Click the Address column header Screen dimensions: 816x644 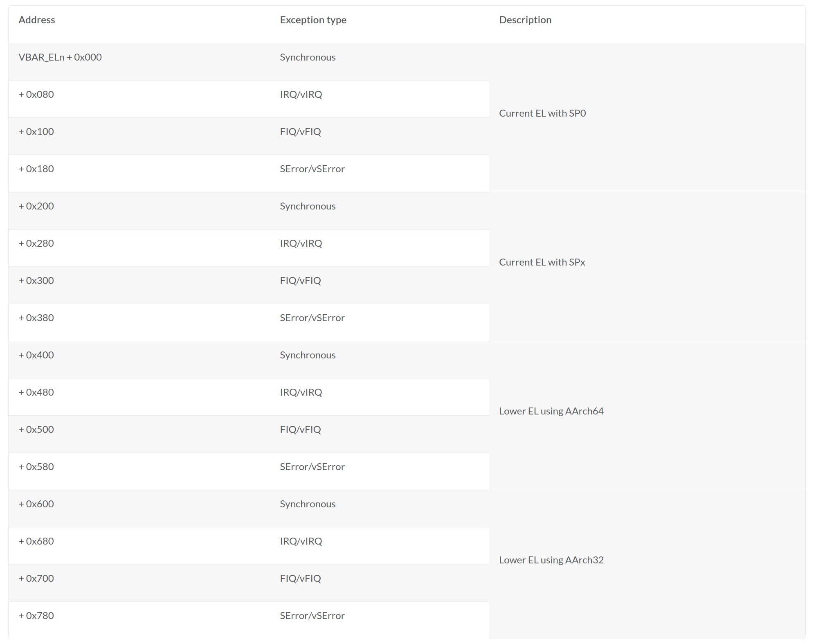pyautogui.click(x=37, y=20)
